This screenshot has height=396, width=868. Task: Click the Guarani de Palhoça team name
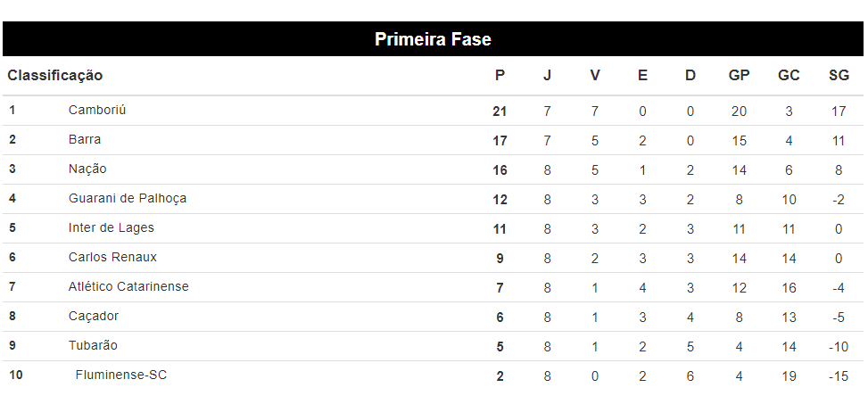point(128,198)
